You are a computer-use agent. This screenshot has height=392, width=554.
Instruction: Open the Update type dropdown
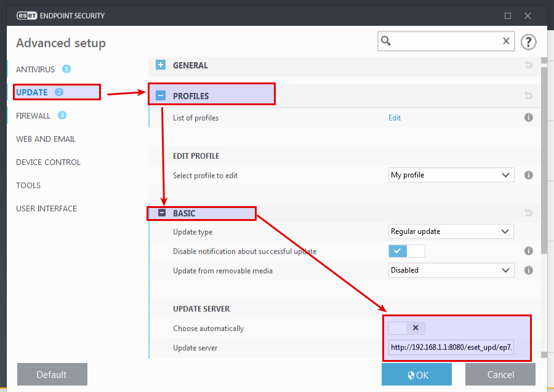click(451, 231)
